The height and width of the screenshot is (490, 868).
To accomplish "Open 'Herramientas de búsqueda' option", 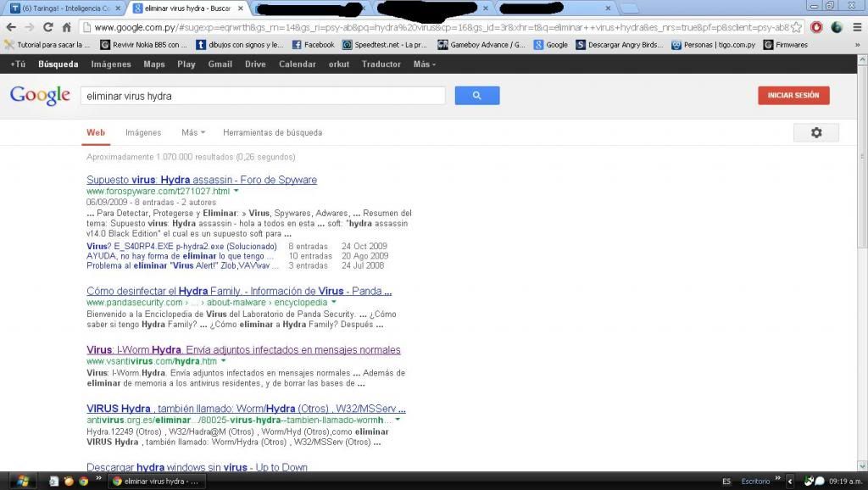I will pyautogui.click(x=272, y=133).
